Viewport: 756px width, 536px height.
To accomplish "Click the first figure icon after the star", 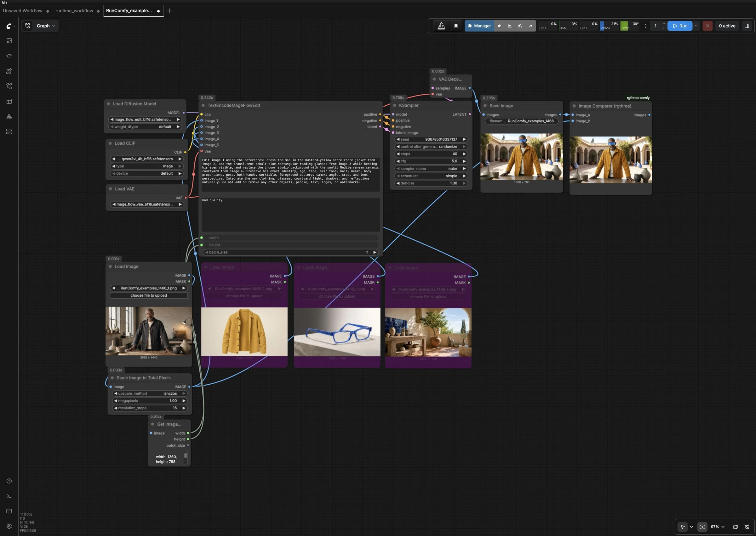I will (510, 26).
